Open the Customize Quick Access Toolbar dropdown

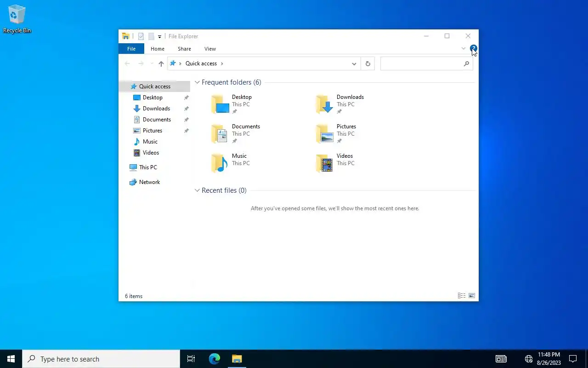(159, 36)
